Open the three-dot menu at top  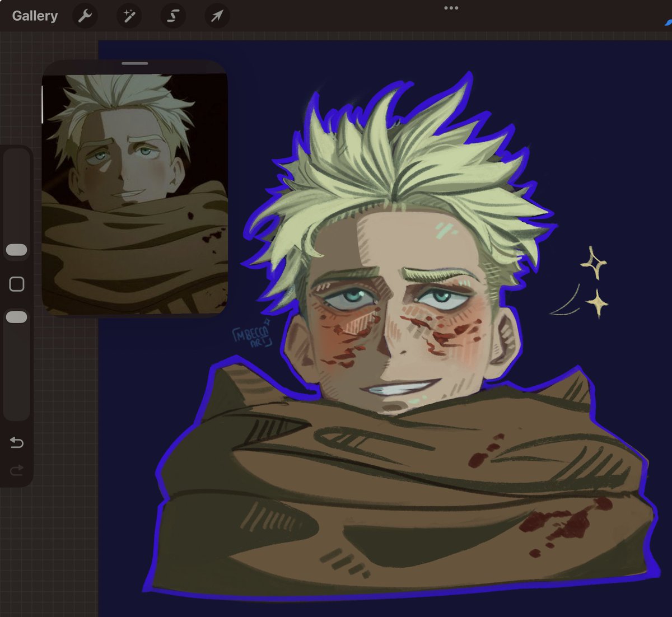pyautogui.click(x=451, y=8)
